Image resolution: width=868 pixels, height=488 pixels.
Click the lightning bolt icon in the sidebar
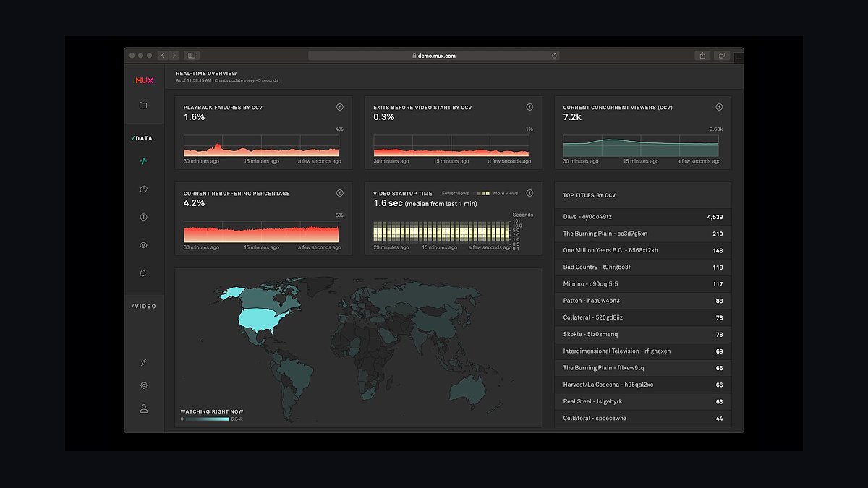143,363
